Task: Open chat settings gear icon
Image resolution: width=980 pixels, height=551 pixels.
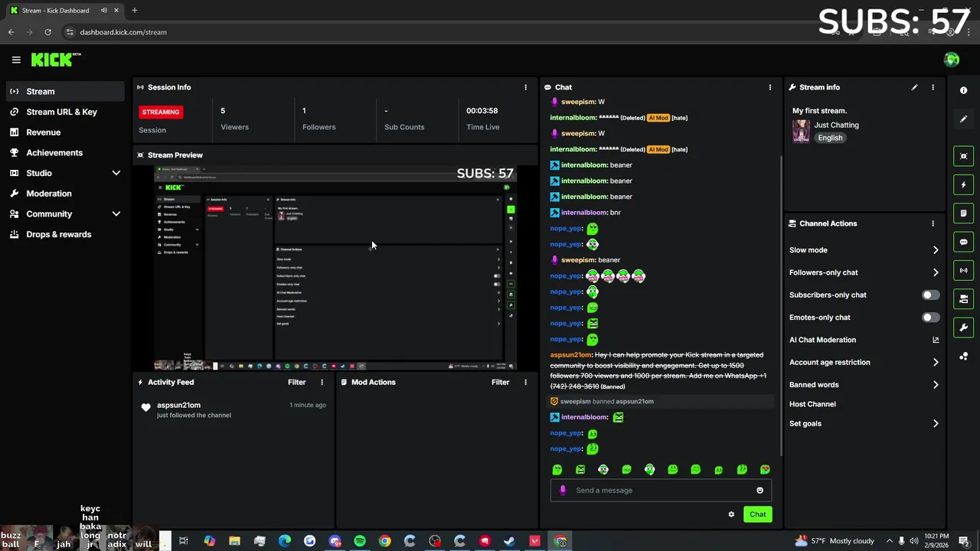Action: (731, 514)
